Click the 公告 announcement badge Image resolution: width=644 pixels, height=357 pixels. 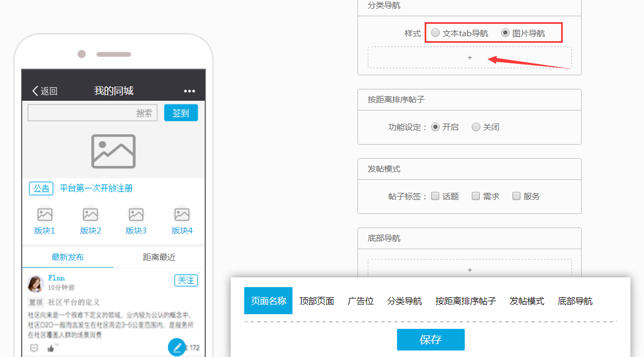click(41, 189)
